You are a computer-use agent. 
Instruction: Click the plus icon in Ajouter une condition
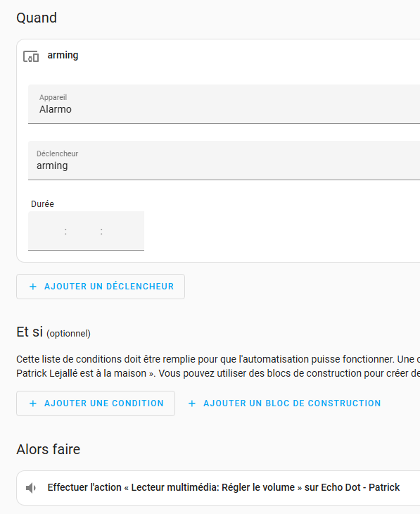pyautogui.click(x=33, y=403)
